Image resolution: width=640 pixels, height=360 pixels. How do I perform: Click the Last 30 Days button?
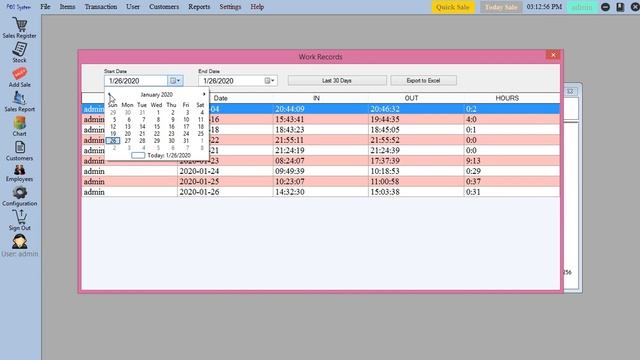[x=337, y=81]
